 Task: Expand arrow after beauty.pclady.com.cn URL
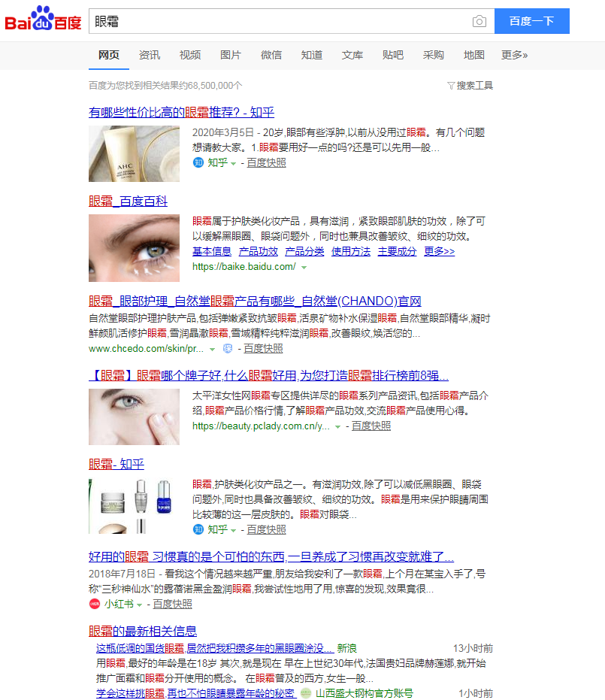point(337,427)
